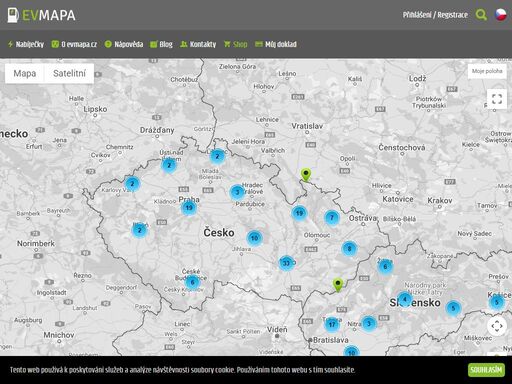Click the green charger pin near Opolí
Screen dimensions: 512x384
point(306,175)
